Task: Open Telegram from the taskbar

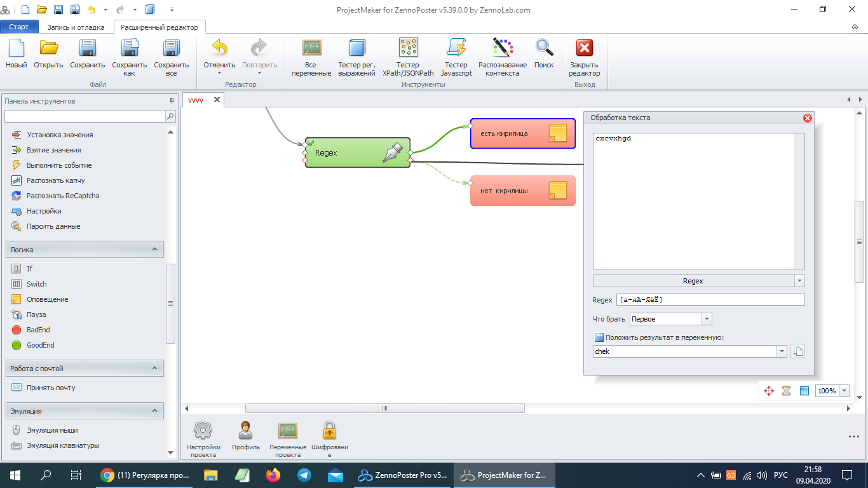Action: [x=304, y=475]
